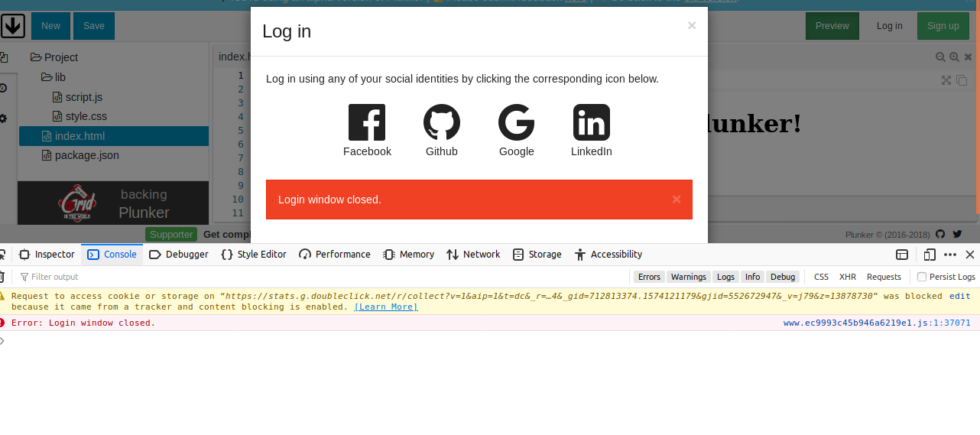The height and width of the screenshot is (435, 980).
Task: Collapse the Project folder
Action: click(54, 57)
